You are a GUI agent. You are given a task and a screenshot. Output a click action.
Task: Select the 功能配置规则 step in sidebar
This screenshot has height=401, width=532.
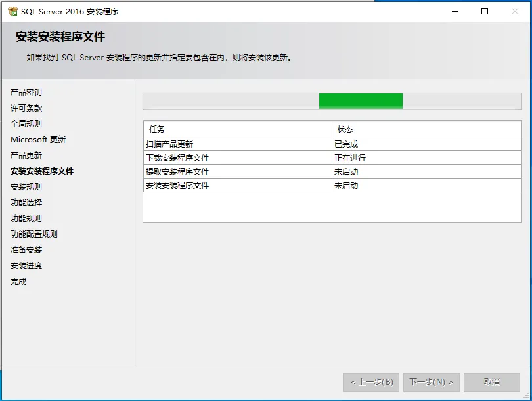pyautogui.click(x=34, y=234)
